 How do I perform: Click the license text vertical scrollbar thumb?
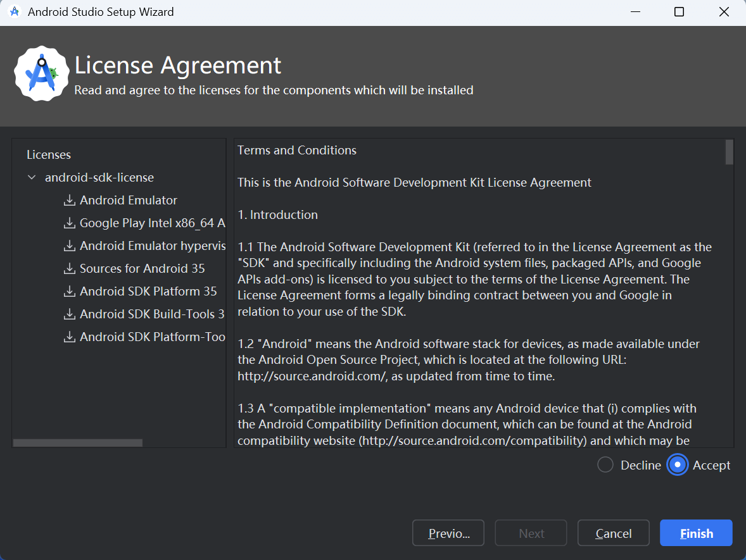730,152
